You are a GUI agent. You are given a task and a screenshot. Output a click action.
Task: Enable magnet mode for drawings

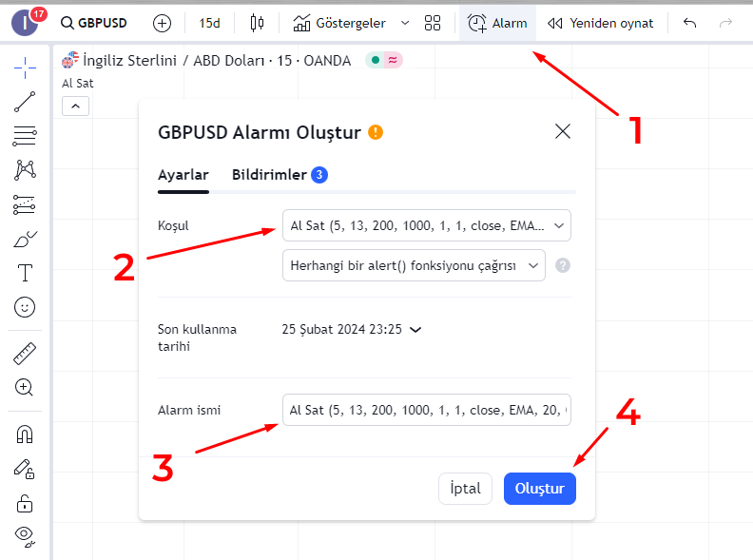pos(25,434)
